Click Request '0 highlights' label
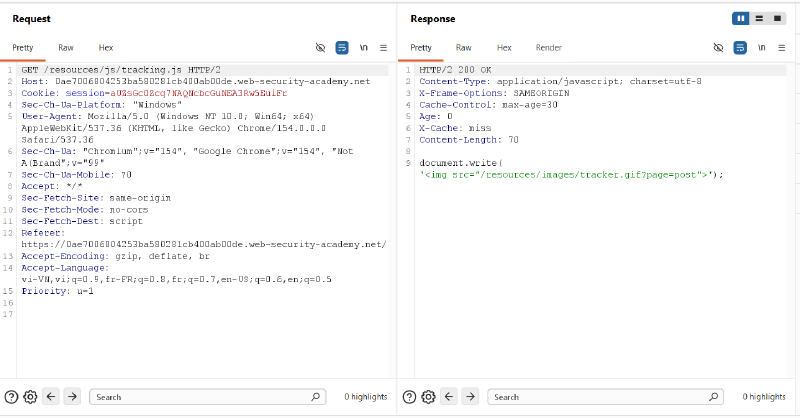Viewport: 800px width, 418px height. pos(366,397)
